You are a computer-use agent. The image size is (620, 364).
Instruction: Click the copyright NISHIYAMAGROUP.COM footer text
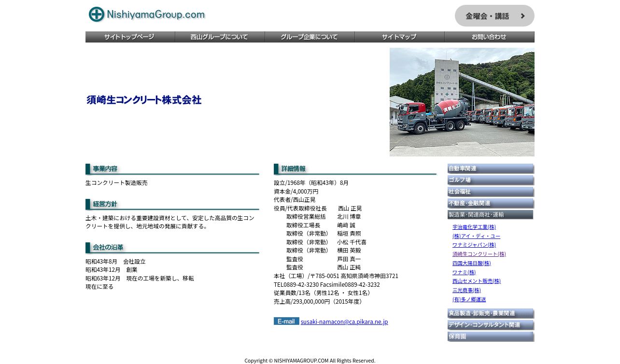point(310,361)
